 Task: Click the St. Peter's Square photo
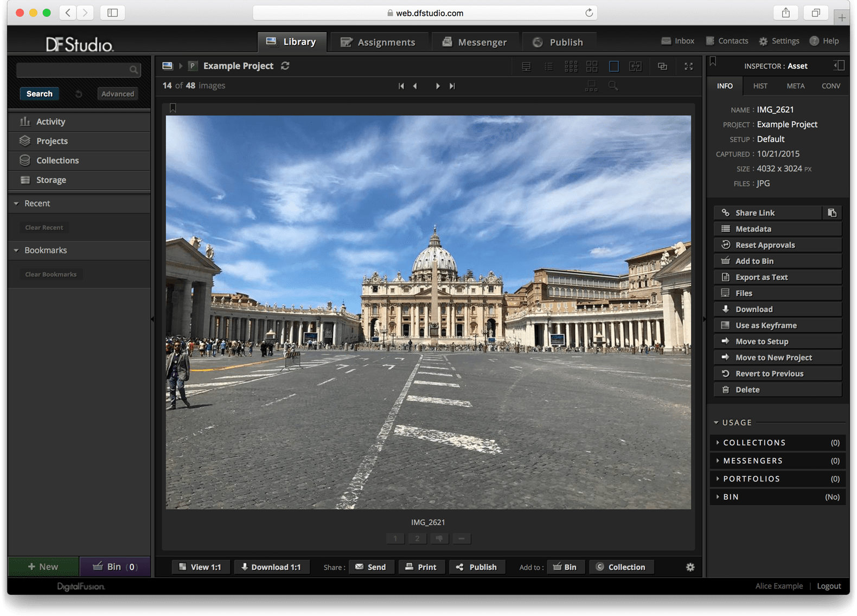(428, 312)
